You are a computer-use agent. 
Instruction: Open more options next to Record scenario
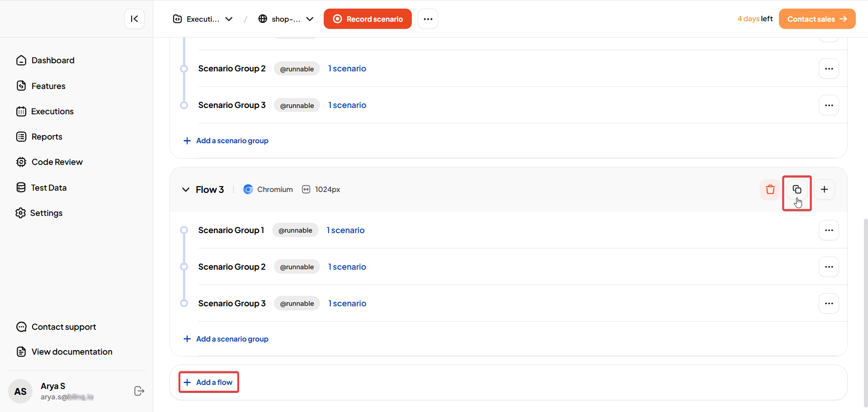point(428,19)
